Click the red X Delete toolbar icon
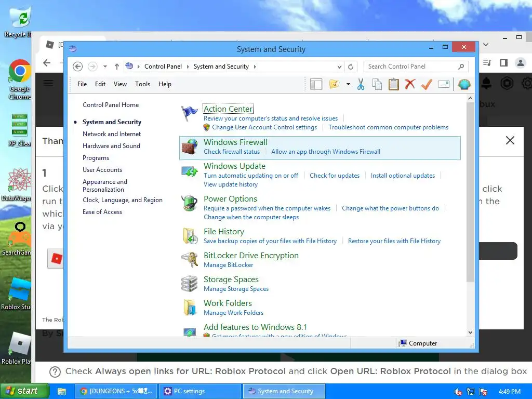Viewport: 532px width, 399px height. tap(410, 84)
